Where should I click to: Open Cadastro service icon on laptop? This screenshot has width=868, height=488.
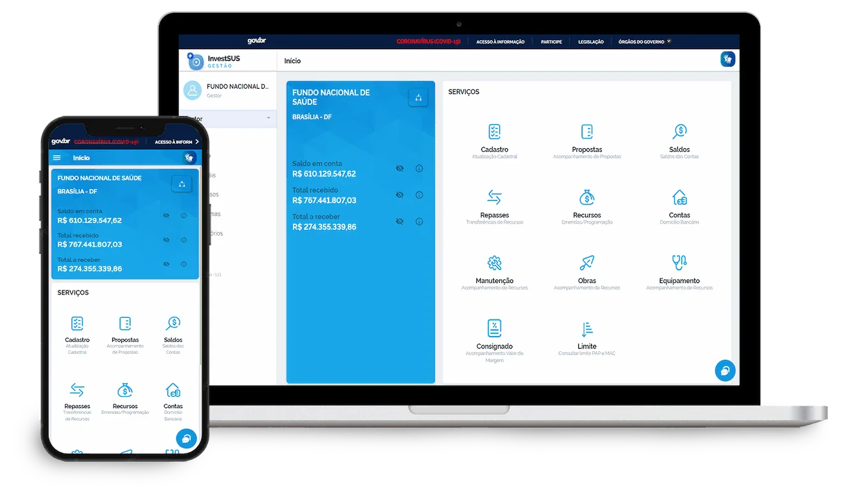tap(494, 132)
